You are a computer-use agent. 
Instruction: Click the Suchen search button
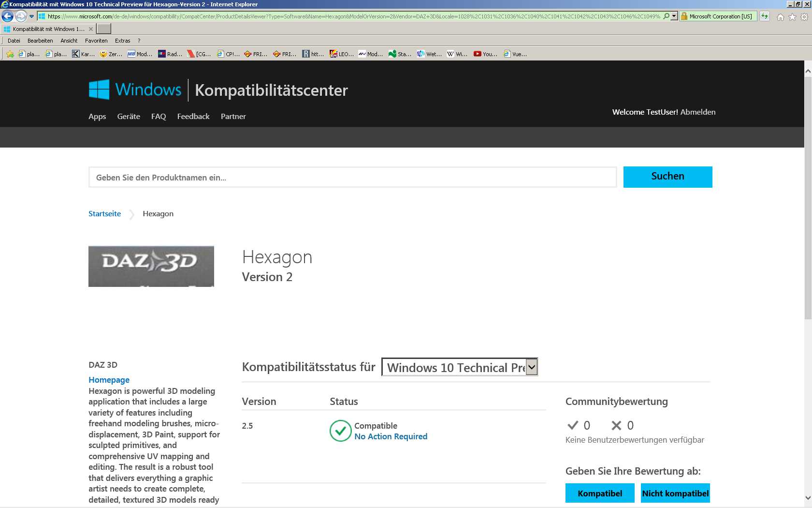tap(668, 177)
